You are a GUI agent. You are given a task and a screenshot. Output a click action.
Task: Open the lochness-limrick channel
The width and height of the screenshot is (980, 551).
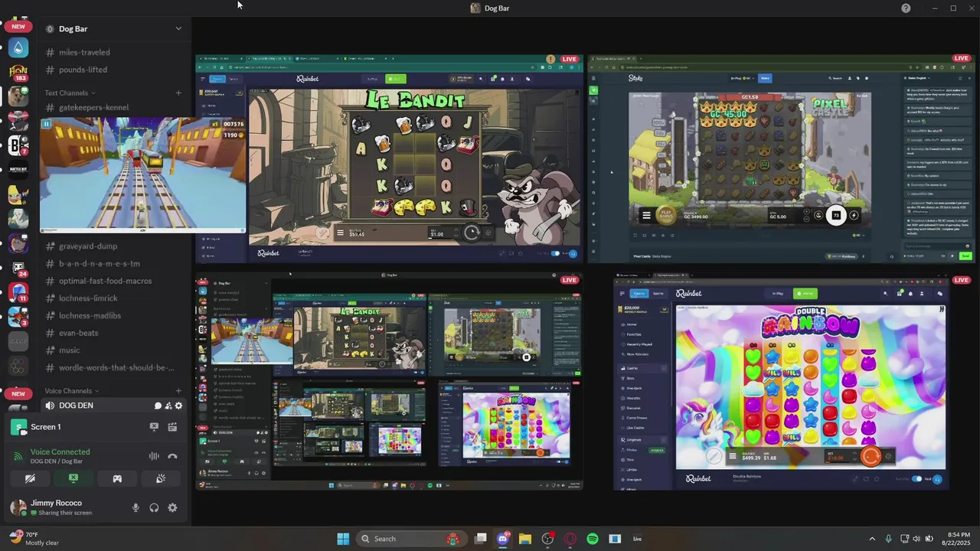(x=113, y=298)
